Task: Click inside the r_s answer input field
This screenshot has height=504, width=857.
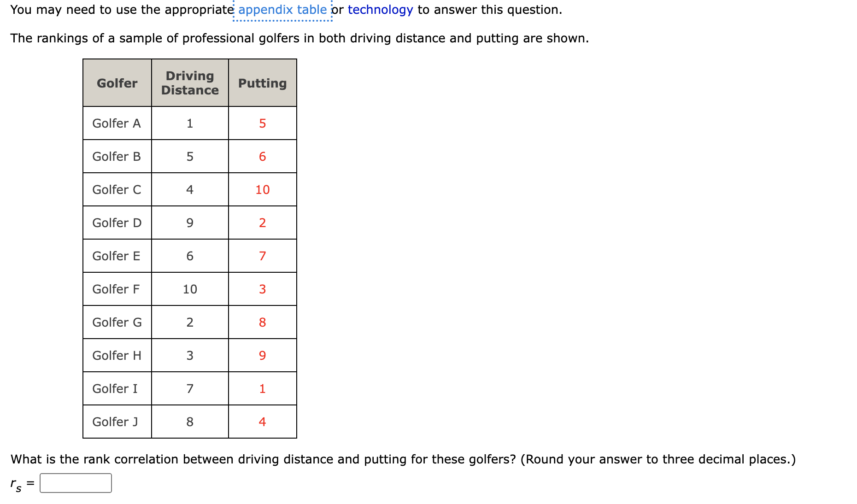Action: [x=75, y=483]
